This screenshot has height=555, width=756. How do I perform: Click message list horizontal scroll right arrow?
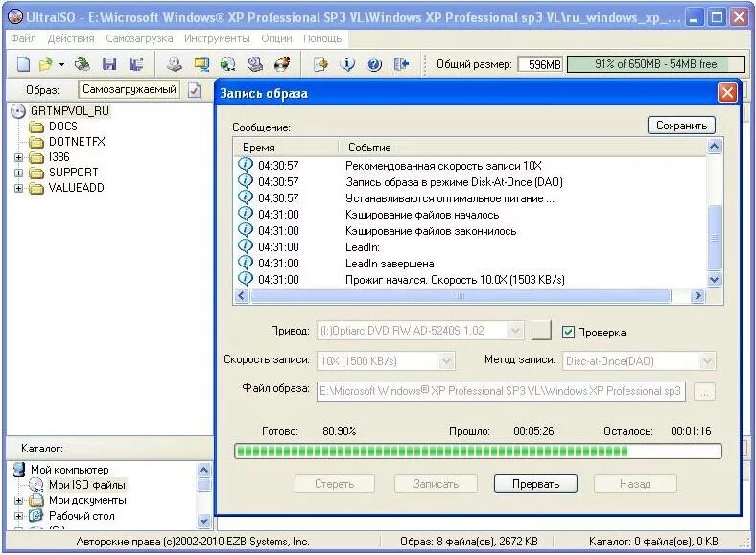pos(697,296)
